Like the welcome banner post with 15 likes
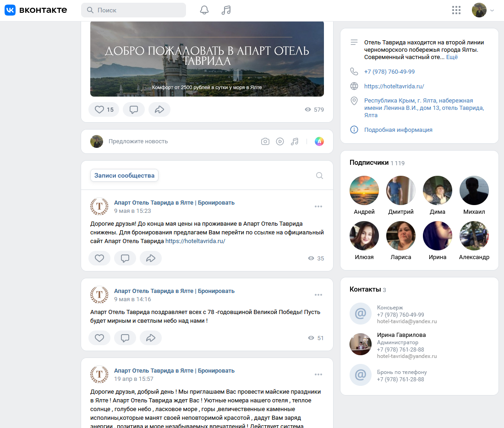The width and height of the screenshot is (504, 428). point(104,110)
